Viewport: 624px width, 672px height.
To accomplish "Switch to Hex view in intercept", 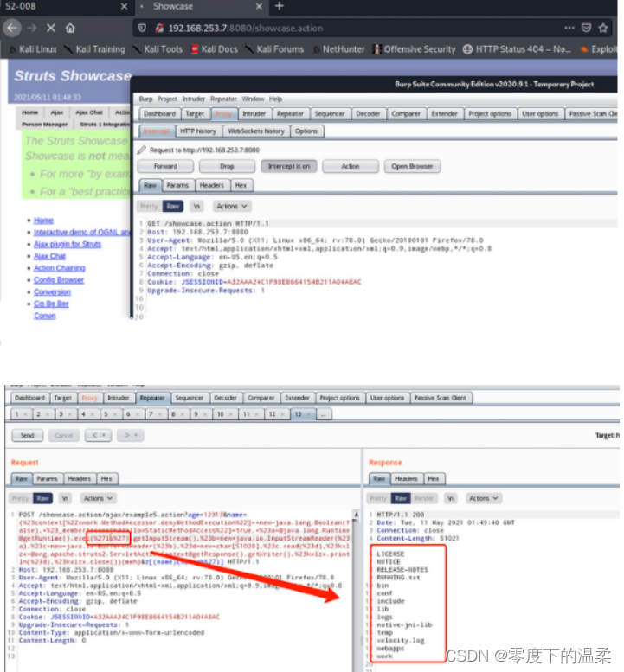I will pyautogui.click(x=241, y=186).
